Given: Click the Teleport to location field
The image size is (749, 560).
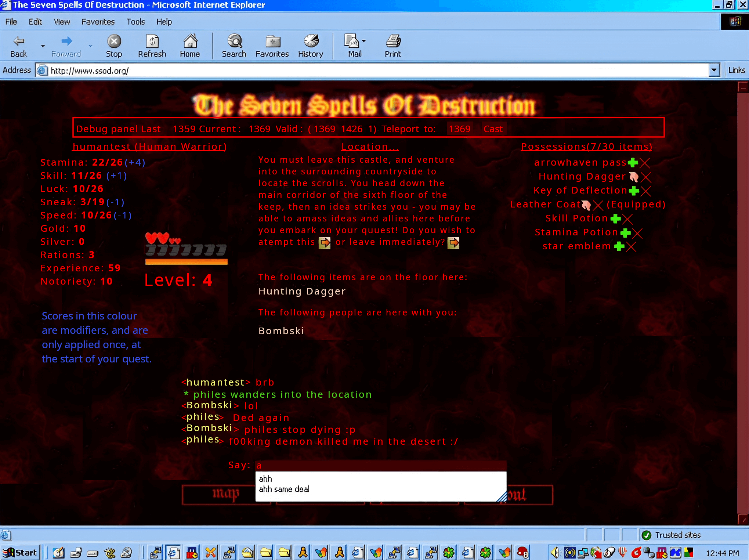Looking at the screenshot, I should click(x=459, y=129).
